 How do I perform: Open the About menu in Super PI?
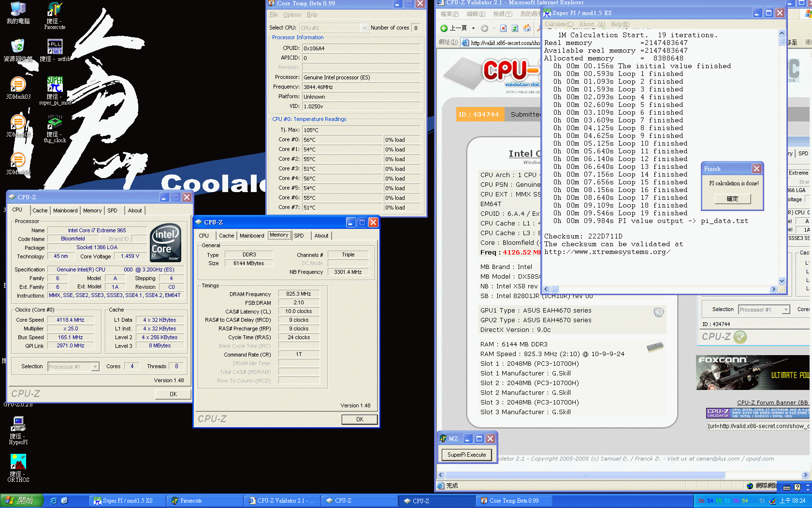(x=592, y=24)
